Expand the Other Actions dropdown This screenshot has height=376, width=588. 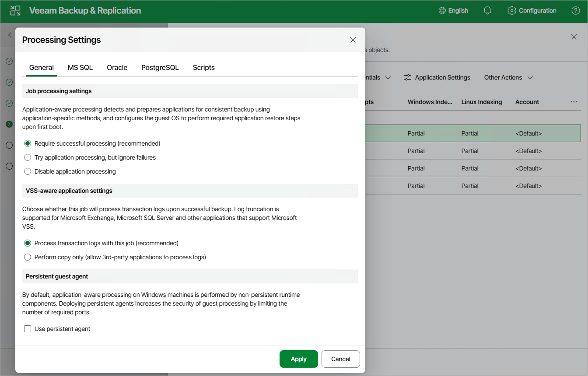[508, 77]
